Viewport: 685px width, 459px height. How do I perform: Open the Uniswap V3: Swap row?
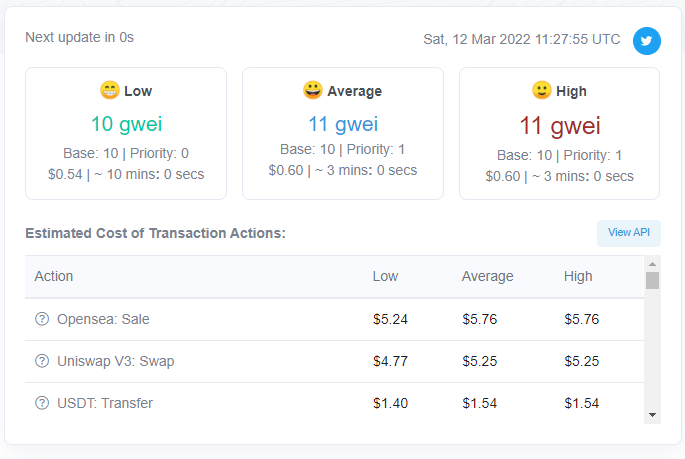click(x=116, y=361)
